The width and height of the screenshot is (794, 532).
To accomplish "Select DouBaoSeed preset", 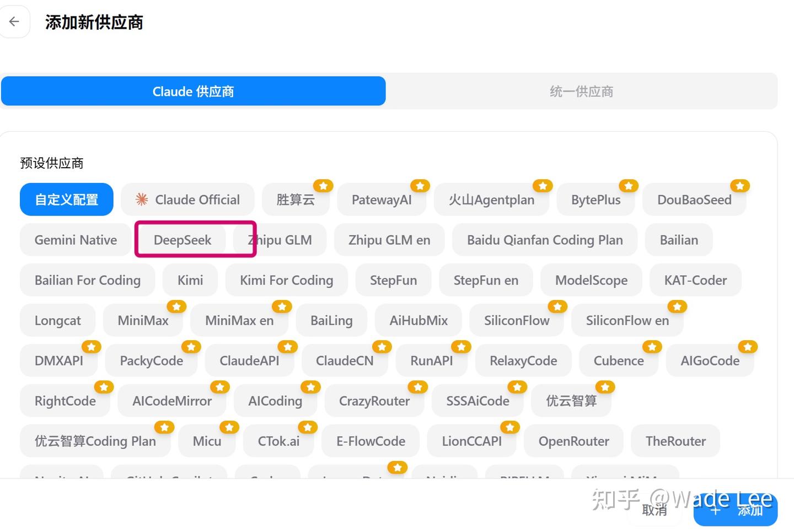I will tap(694, 200).
